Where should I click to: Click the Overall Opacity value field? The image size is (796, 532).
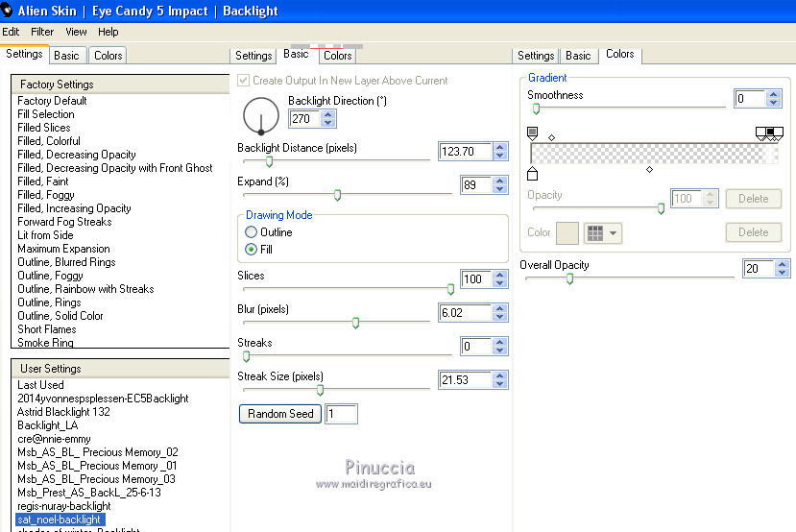click(759, 268)
